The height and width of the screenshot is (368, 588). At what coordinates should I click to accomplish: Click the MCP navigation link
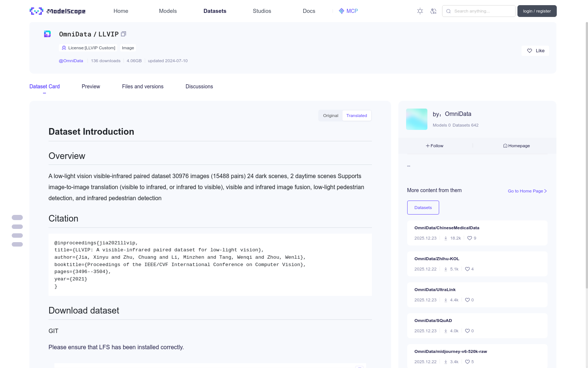pyautogui.click(x=348, y=11)
